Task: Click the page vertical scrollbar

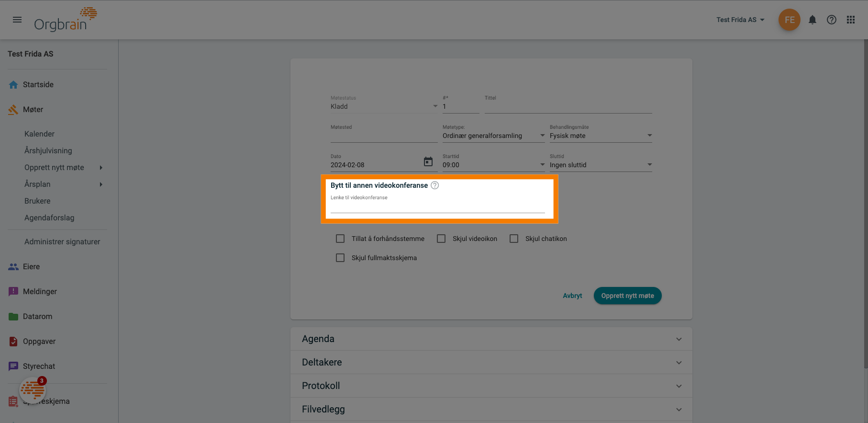Action: [x=866, y=204]
